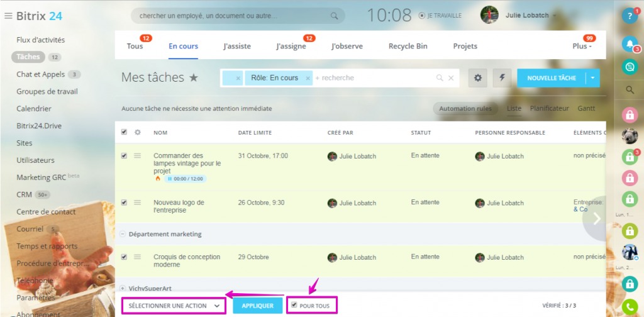The image size is (644, 317).
Task: Open the teal chat messages icon
Action: coord(630,67)
